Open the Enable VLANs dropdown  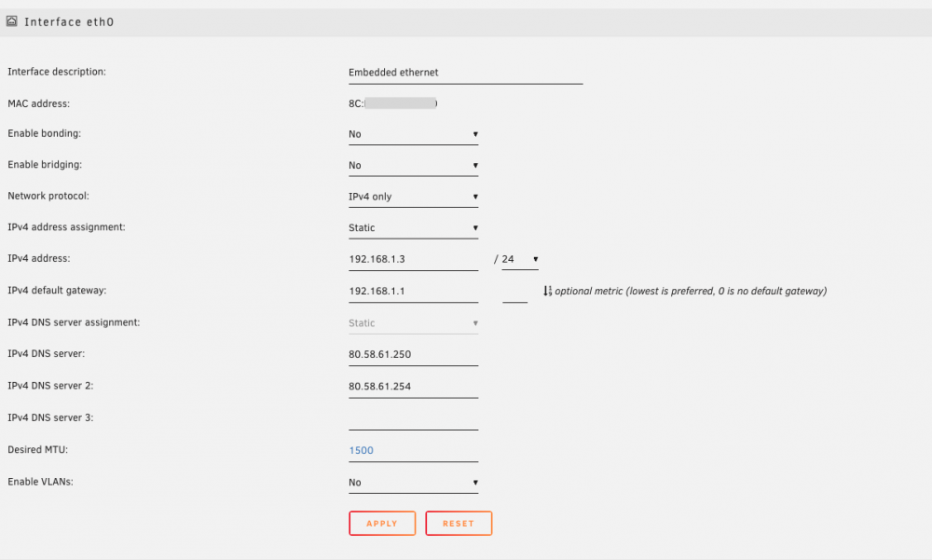pyautogui.click(x=413, y=483)
